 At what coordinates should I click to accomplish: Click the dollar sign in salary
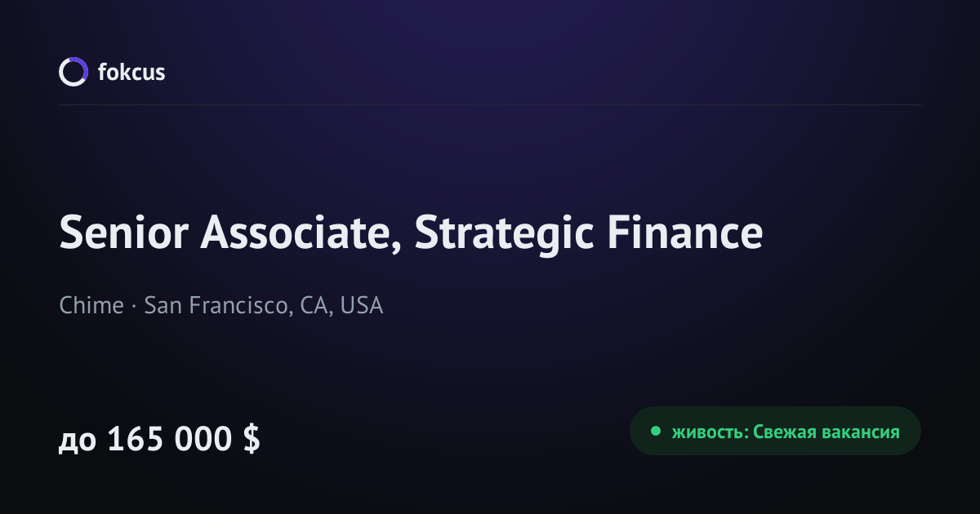click(252, 439)
